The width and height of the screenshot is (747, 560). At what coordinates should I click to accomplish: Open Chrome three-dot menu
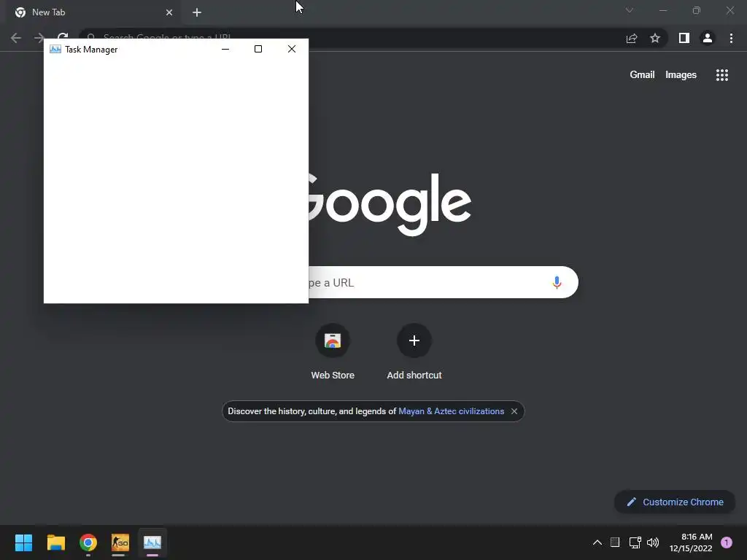pos(731,38)
